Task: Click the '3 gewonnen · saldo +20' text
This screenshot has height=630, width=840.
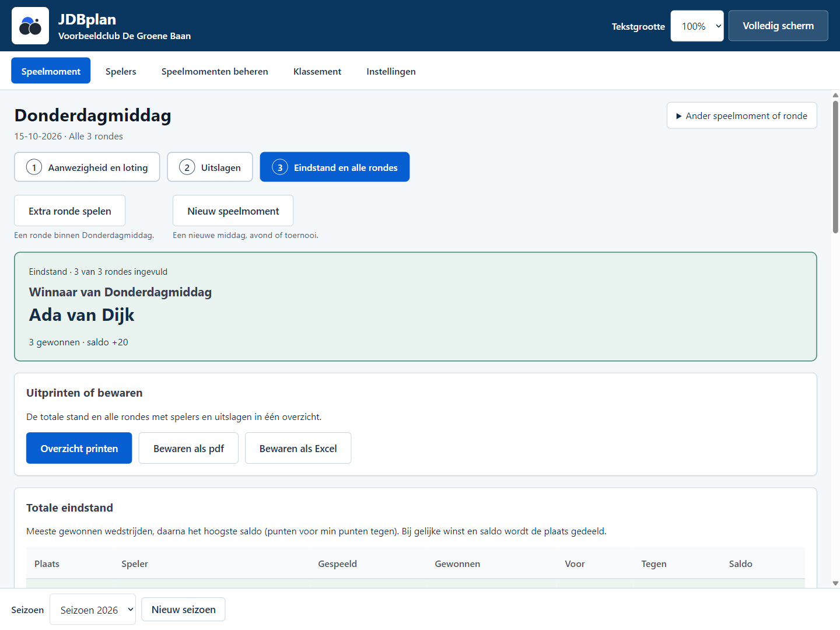Action: 79,342
